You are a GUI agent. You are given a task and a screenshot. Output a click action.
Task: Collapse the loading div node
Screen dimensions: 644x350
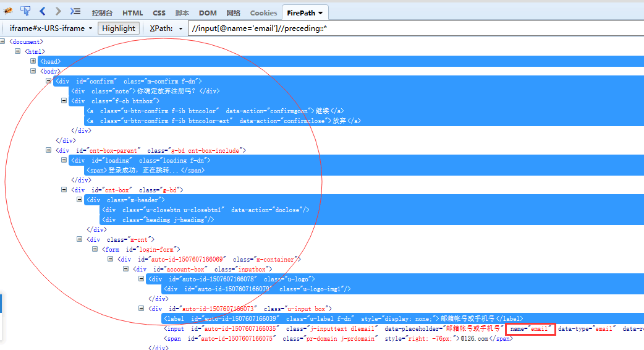(64, 160)
